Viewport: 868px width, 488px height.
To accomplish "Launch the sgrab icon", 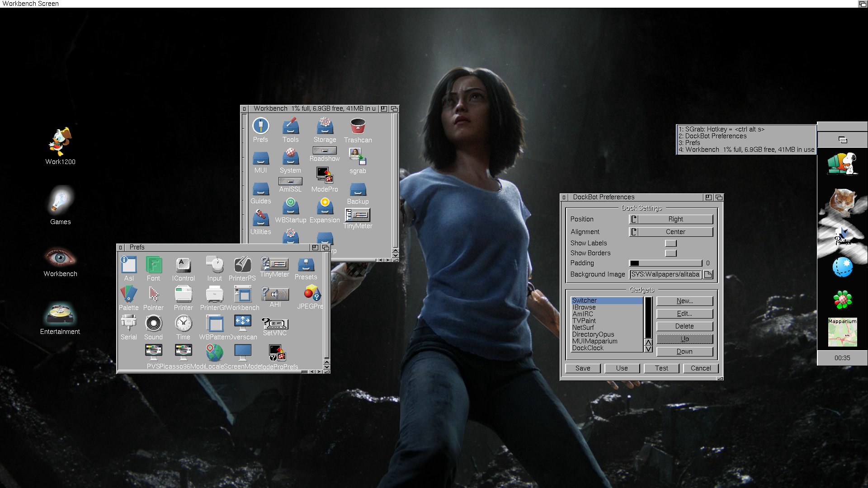I will click(x=358, y=161).
